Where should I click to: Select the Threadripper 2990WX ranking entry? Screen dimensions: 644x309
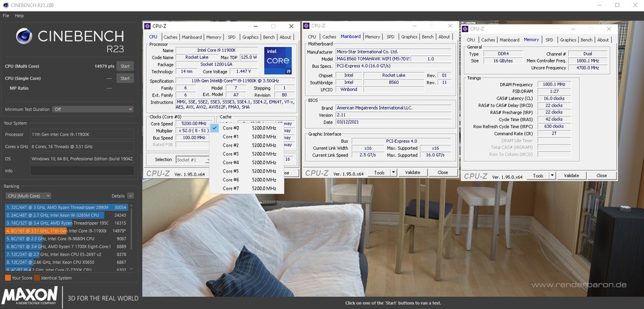(67, 207)
